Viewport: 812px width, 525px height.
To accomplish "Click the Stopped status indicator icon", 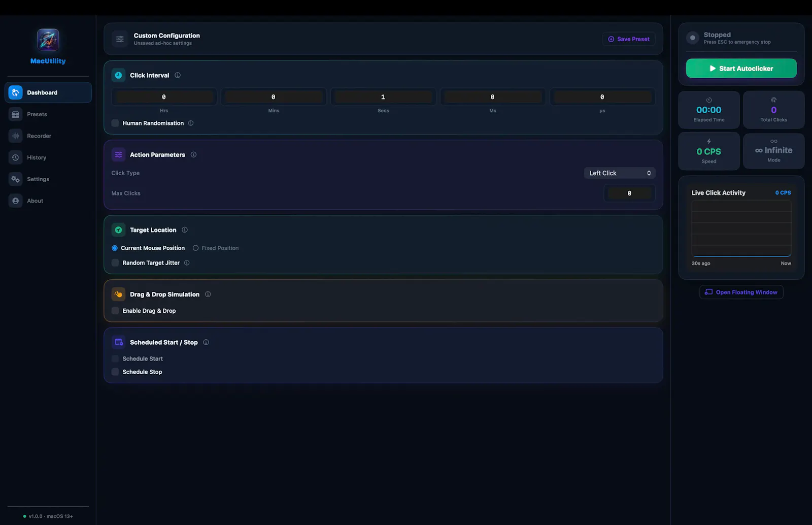I will [693, 38].
